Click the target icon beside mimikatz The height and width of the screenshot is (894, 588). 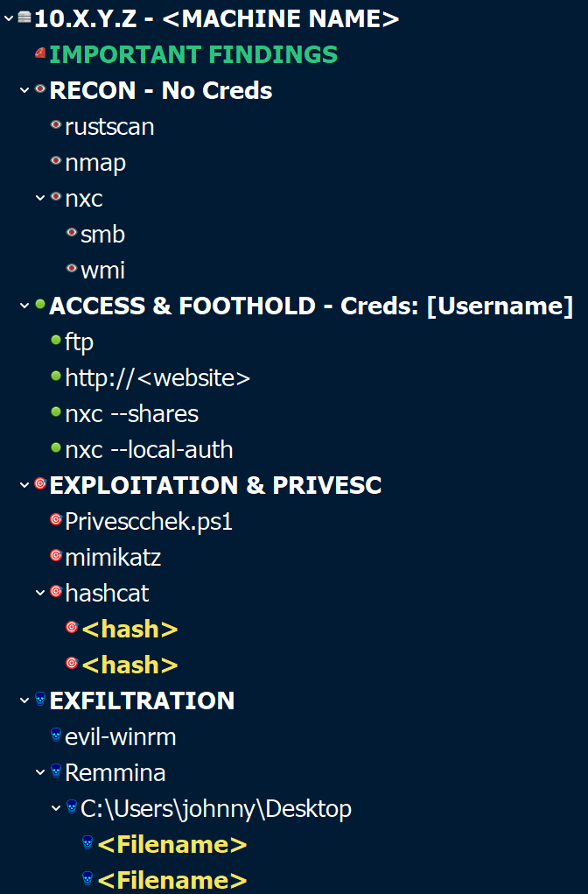[x=56, y=557]
